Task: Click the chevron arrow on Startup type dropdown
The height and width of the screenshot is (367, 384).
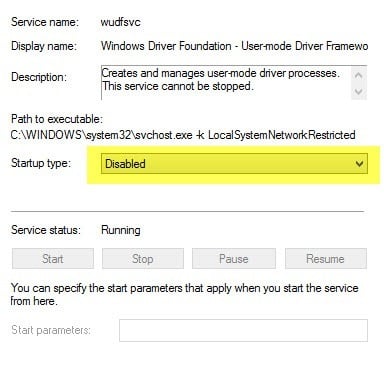Action: click(x=359, y=164)
